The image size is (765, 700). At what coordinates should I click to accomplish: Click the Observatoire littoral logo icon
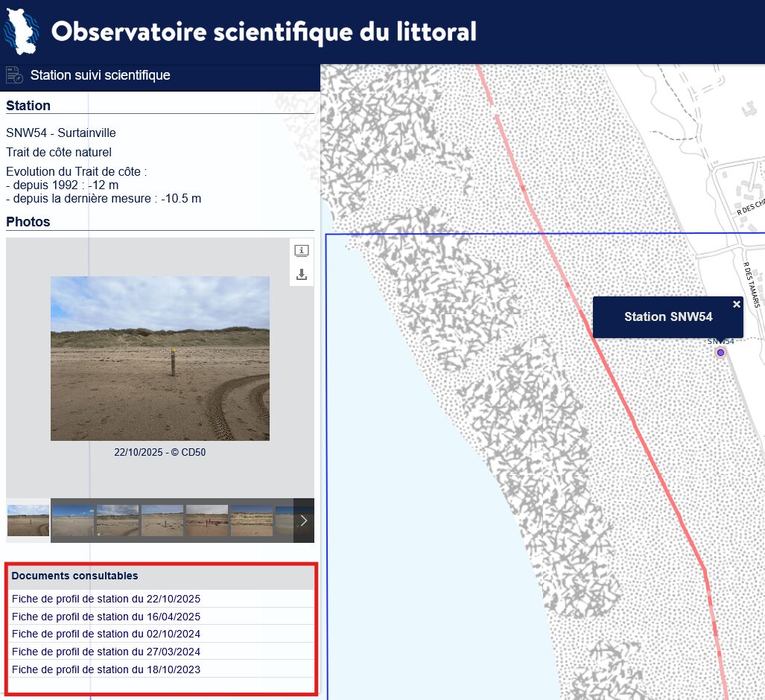coord(21,32)
